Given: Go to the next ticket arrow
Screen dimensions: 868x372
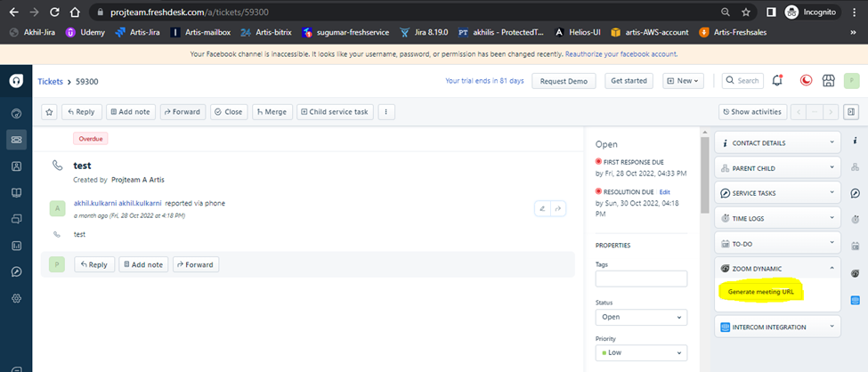Looking at the screenshot, I should [x=831, y=112].
